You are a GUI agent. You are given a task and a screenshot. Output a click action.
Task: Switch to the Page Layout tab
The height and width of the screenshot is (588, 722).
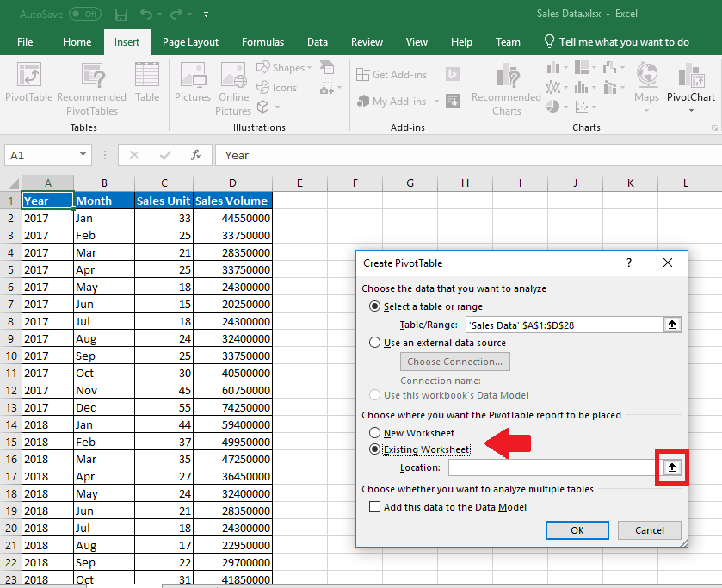(190, 42)
